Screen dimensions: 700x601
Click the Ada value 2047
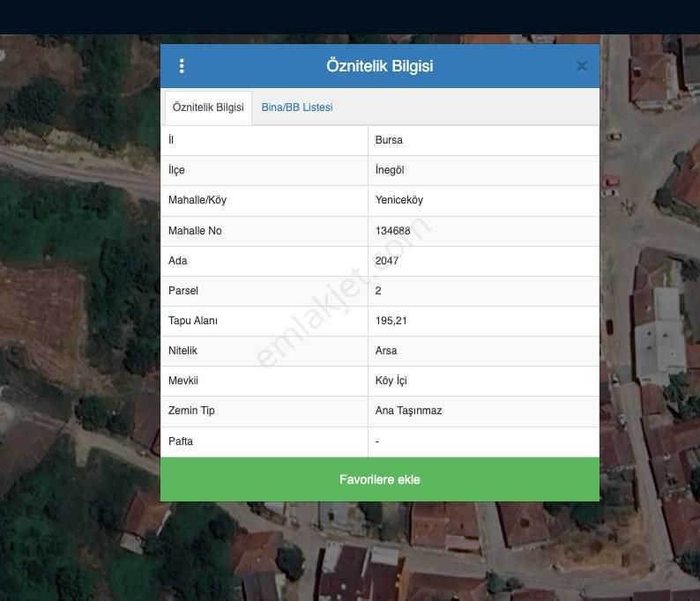387,261
